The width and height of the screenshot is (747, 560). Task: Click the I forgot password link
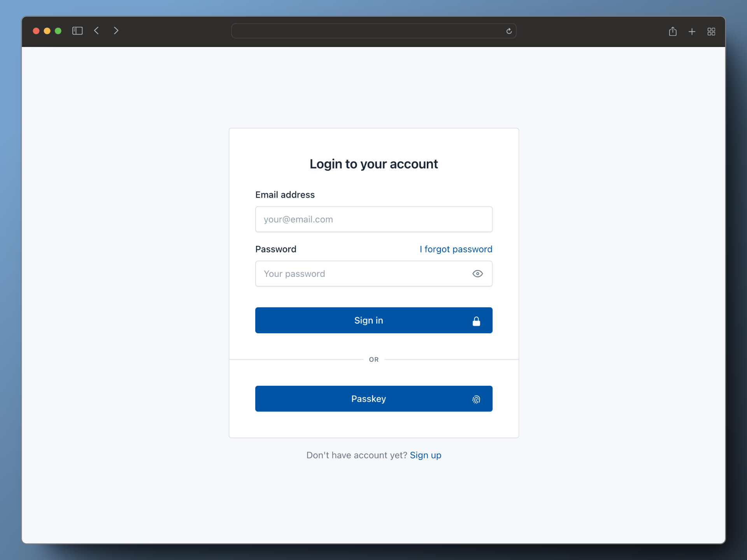click(x=456, y=249)
